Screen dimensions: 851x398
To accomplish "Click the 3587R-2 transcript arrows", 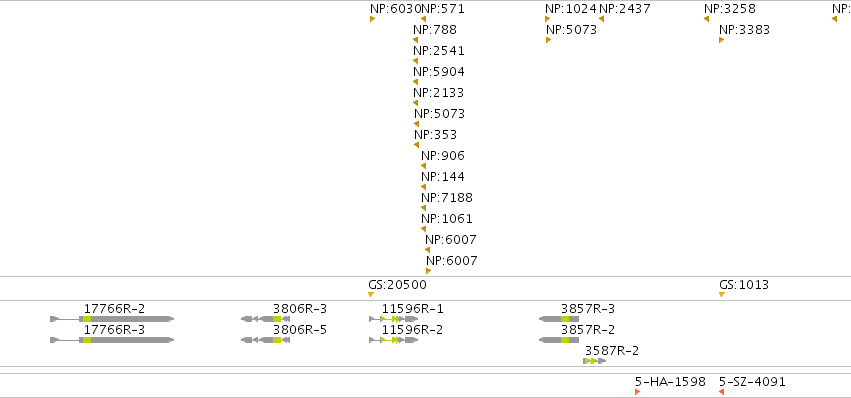I will 595,361.
